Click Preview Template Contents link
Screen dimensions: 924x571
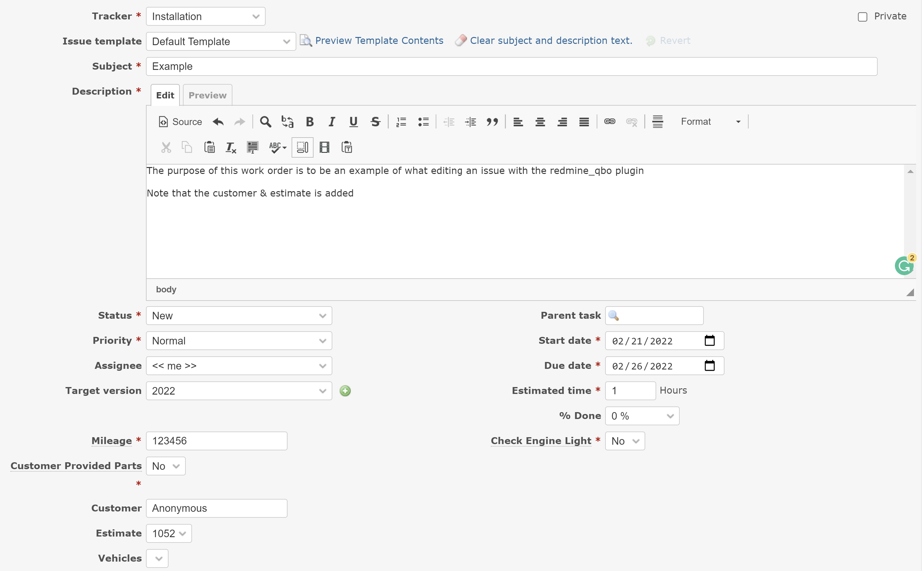point(379,40)
